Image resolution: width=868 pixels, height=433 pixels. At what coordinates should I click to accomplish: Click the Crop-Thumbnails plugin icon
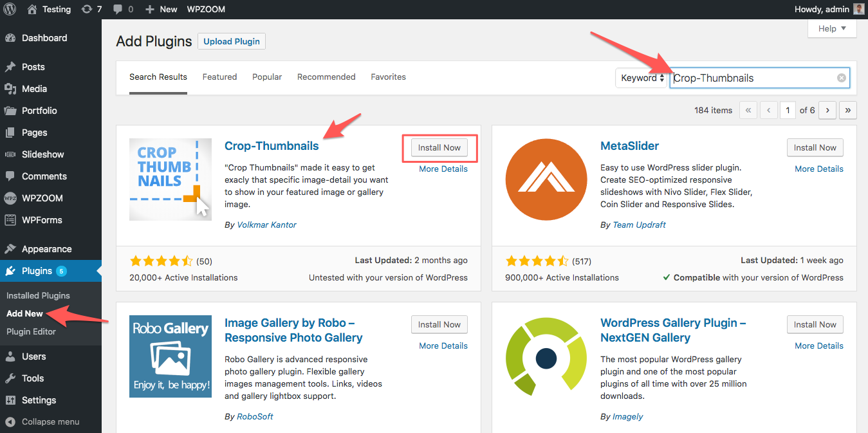[x=170, y=180]
